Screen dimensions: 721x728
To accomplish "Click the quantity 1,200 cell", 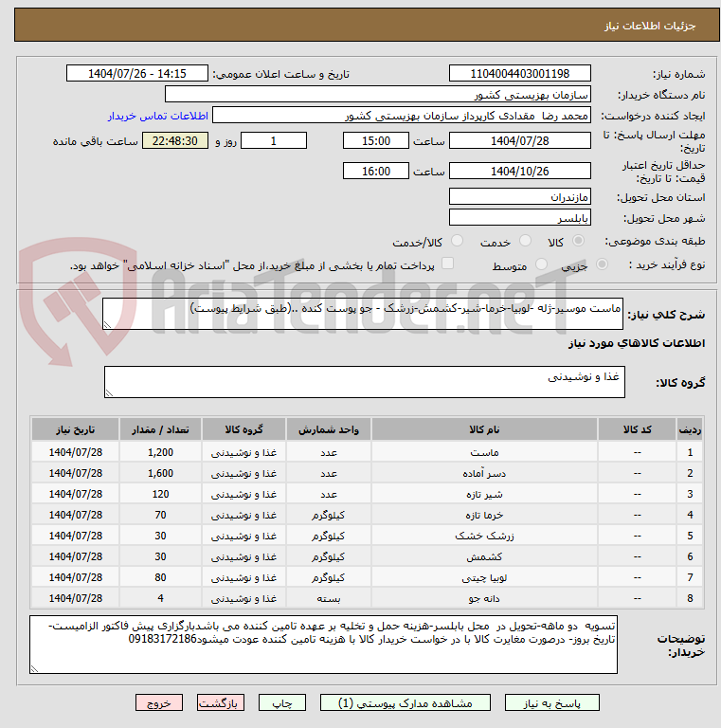I will [160, 452].
